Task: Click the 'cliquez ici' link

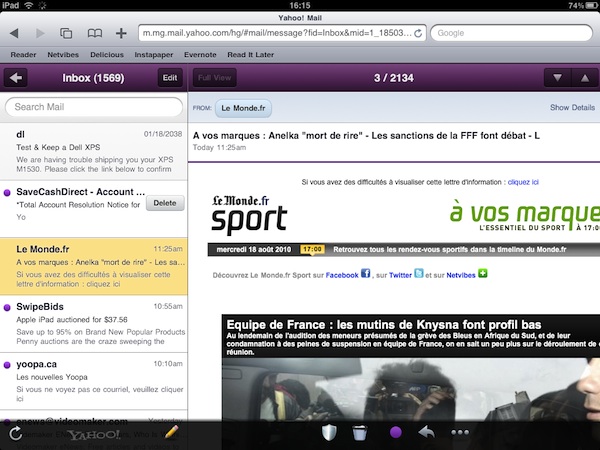Action: (x=523, y=182)
